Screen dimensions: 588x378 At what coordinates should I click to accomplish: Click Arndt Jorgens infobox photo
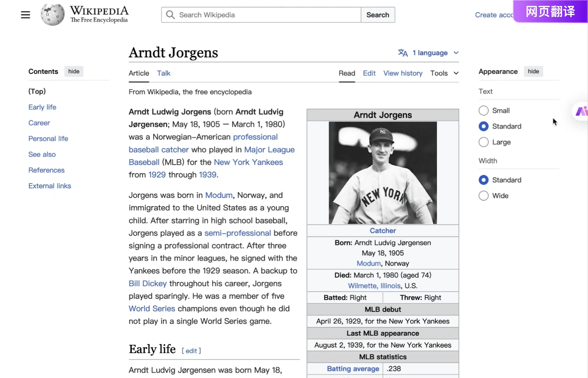point(382,173)
